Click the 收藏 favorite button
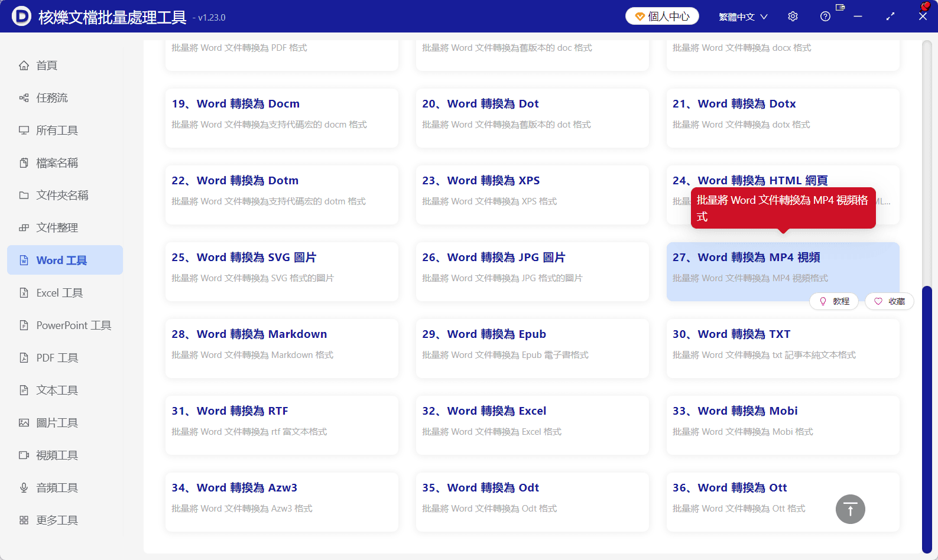 coord(890,301)
